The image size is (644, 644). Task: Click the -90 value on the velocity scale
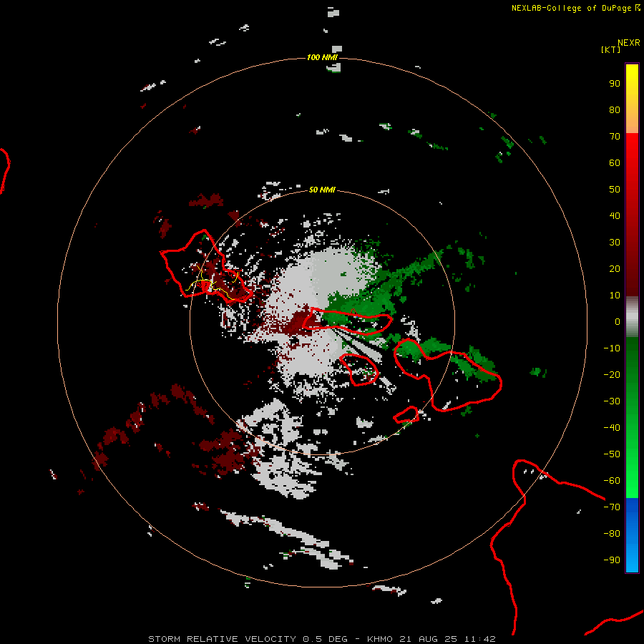[x=612, y=560]
